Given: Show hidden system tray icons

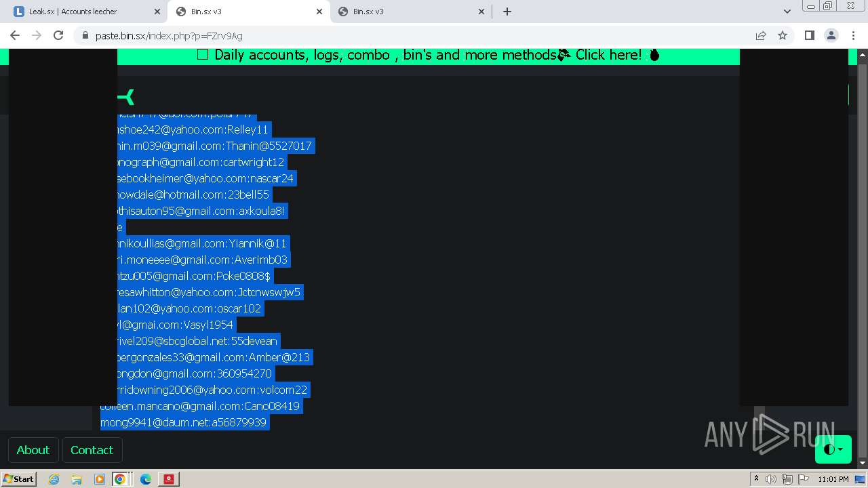Looking at the screenshot, I should [757, 479].
